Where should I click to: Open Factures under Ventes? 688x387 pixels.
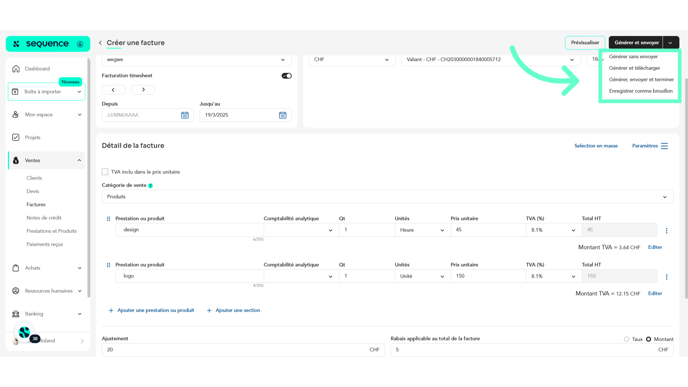click(x=36, y=204)
